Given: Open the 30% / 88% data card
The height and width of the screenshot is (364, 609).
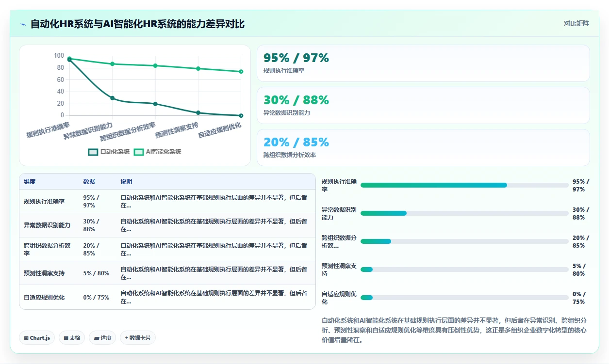Looking at the screenshot, I should [x=423, y=105].
